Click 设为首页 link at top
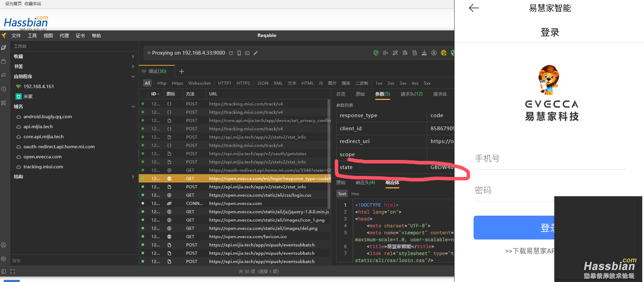This screenshot has height=282, width=644. (13, 3)
